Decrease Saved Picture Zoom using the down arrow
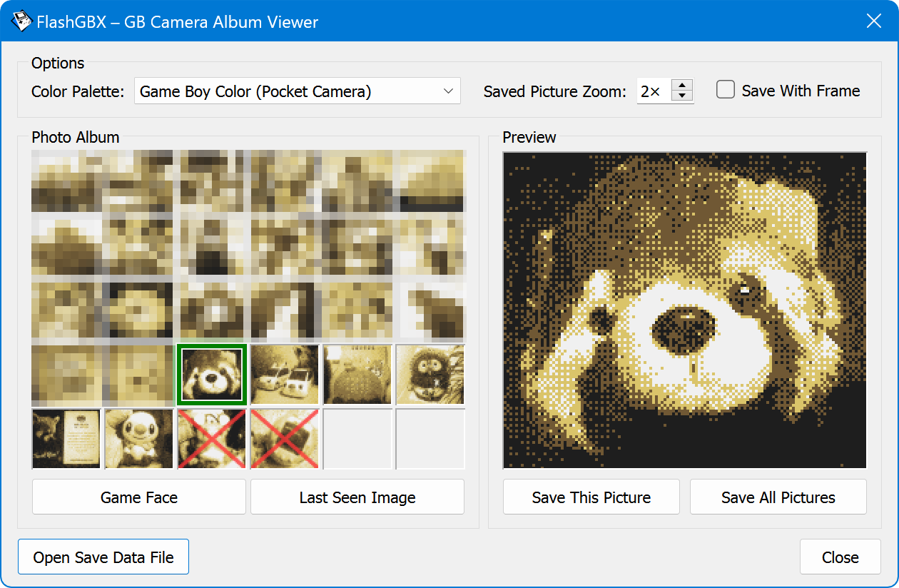The width and height of the screenshot is (899, 588). pos(682,96)
